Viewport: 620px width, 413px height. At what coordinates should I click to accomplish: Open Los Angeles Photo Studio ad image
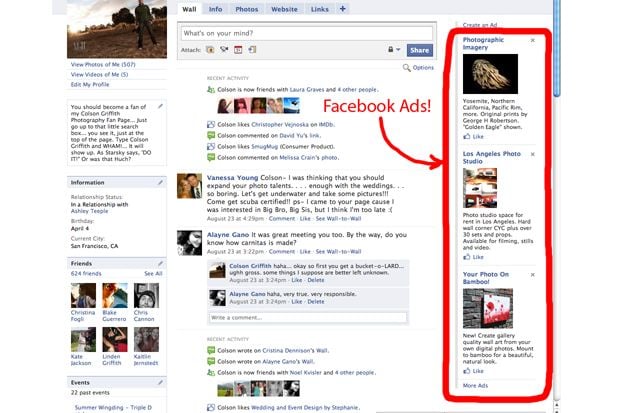tap(480, 188)
